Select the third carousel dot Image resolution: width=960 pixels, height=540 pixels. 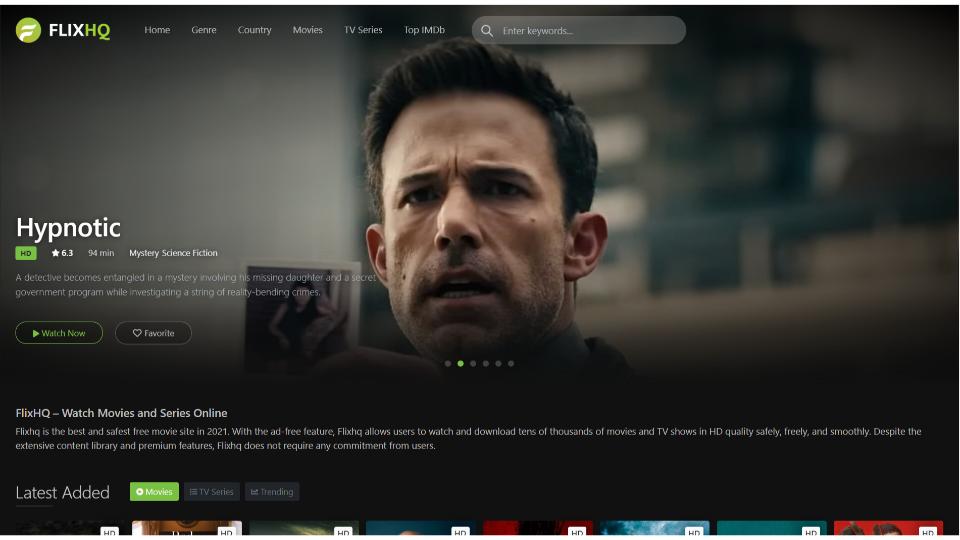coord(473,364)
